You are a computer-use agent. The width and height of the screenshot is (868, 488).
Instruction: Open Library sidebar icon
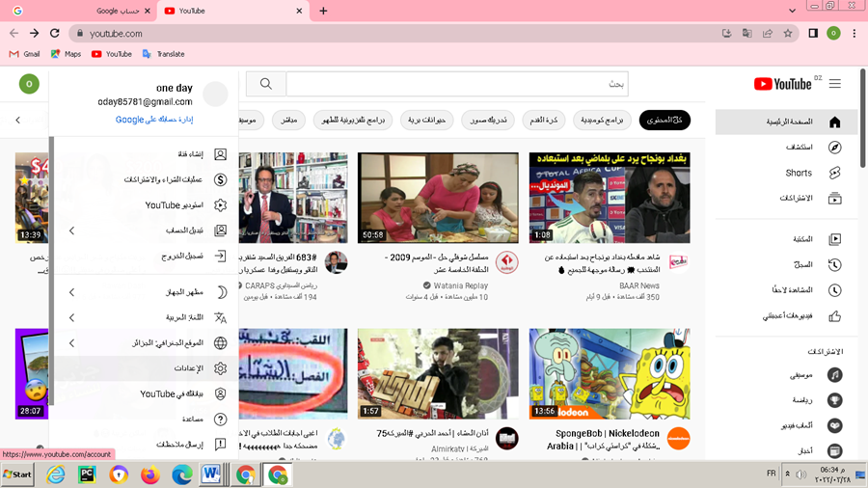coord(835,239)
